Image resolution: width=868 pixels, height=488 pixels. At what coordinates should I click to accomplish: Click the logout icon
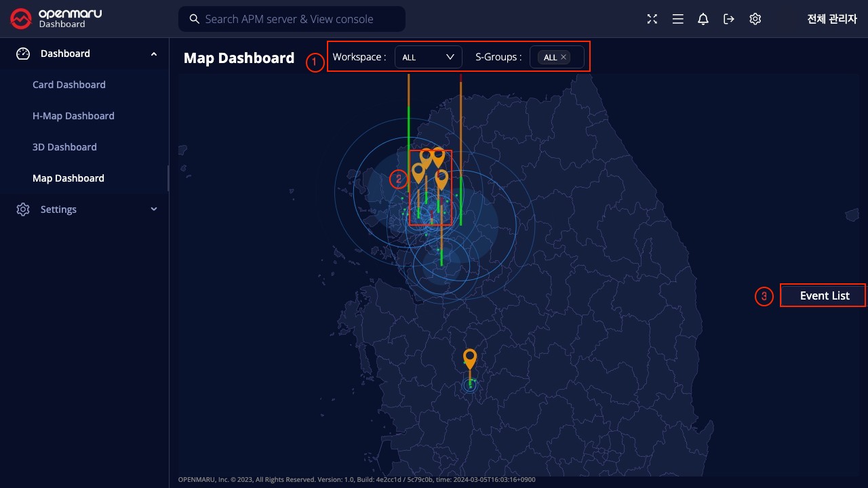[x=729, y=19]
